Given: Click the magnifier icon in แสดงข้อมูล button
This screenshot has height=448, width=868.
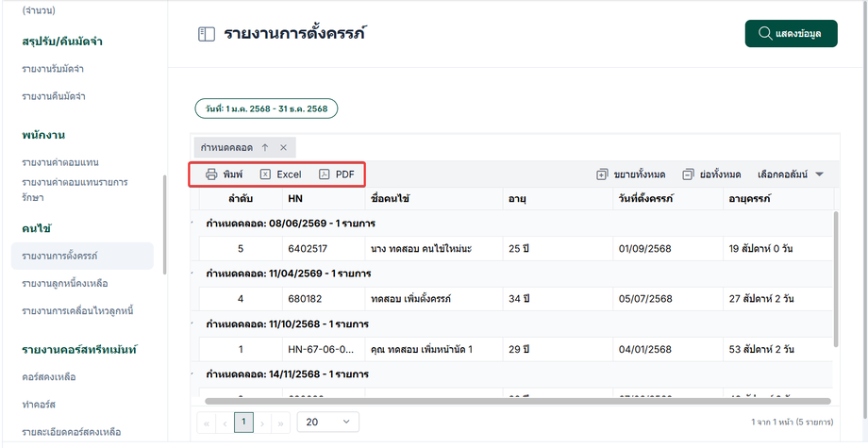Looking at the screenshot, I should pos(765,33).
